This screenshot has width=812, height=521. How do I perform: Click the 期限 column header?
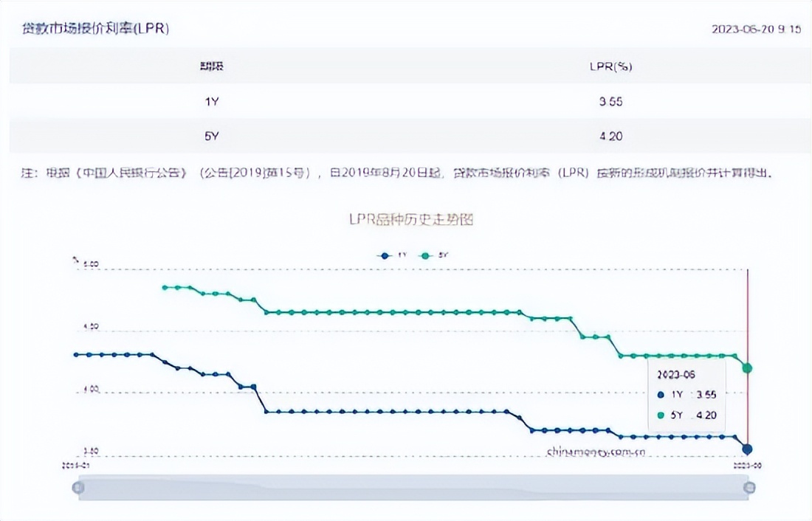[211, 66]
